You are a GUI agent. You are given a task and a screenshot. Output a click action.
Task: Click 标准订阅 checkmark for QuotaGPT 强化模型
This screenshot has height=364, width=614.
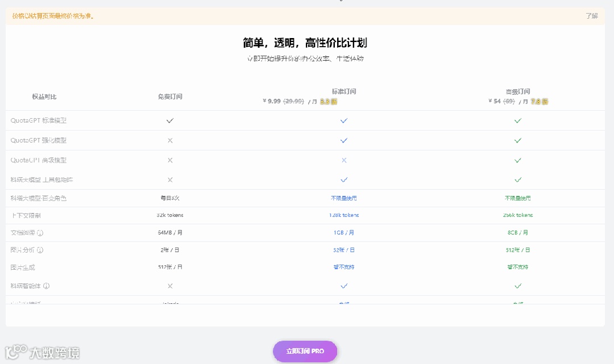pyautogui.click(x=344, y=140)
